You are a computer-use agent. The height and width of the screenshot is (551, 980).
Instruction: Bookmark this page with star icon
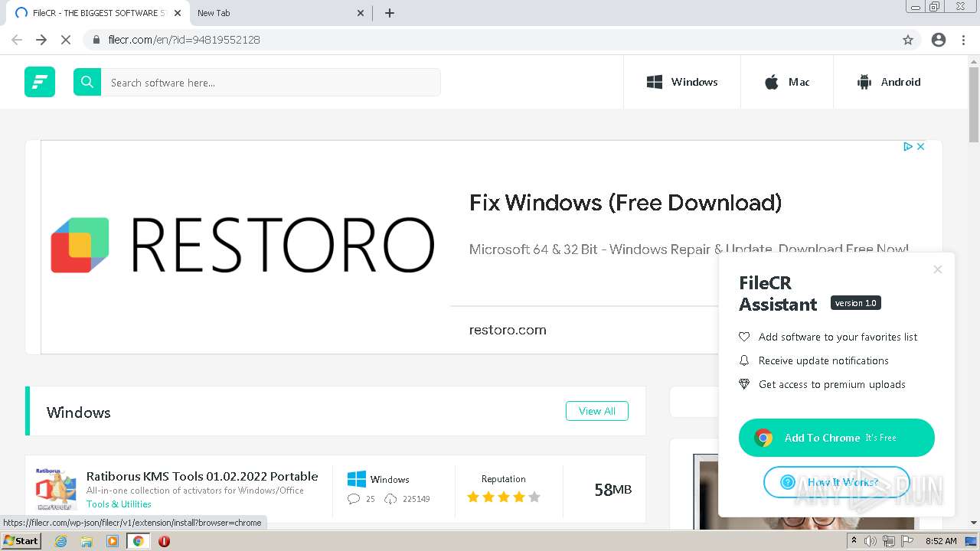point(908,40)
